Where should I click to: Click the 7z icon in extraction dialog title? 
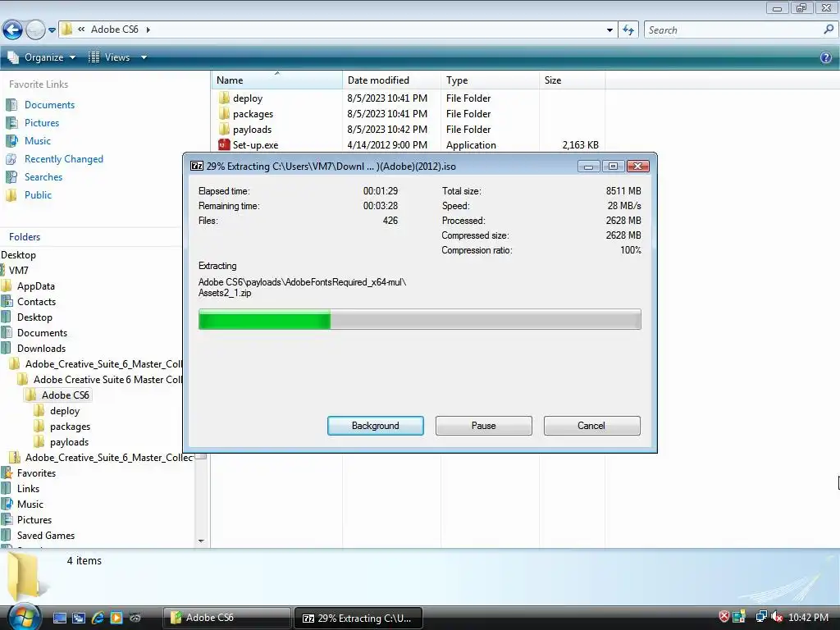tap(197, 166)
